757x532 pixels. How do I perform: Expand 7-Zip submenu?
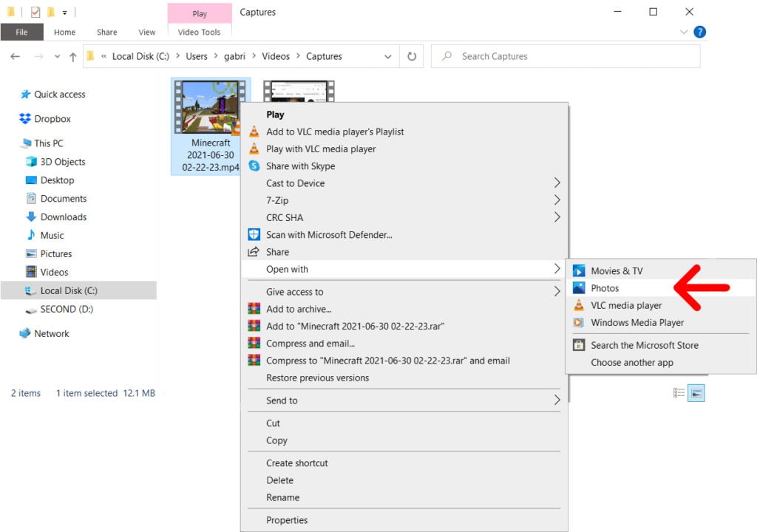(x=404, y=200)
